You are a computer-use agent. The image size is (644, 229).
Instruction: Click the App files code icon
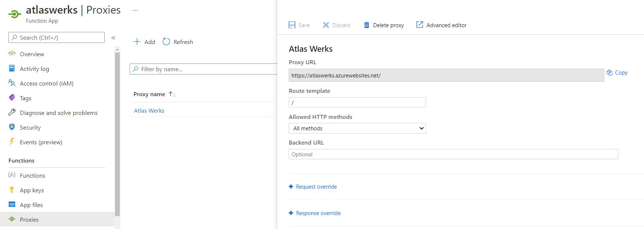pyautogui.click(x=12, y=204)
